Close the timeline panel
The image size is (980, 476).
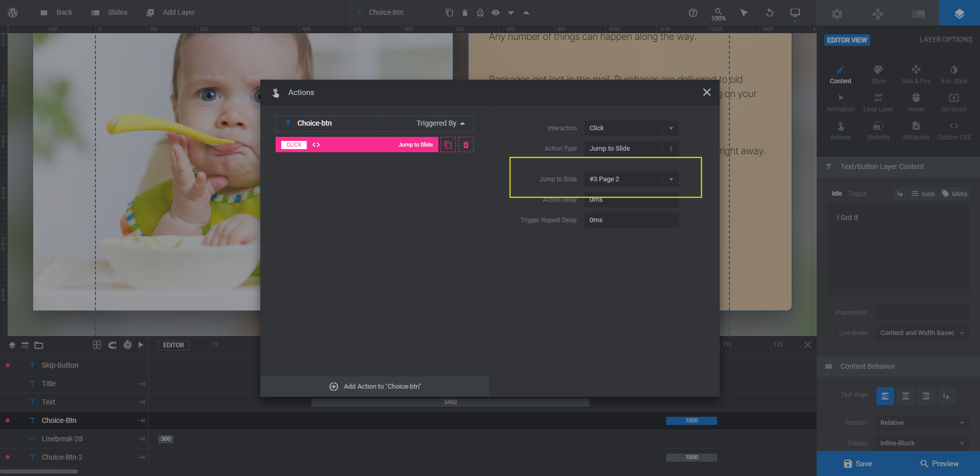[x=807, y=345]
